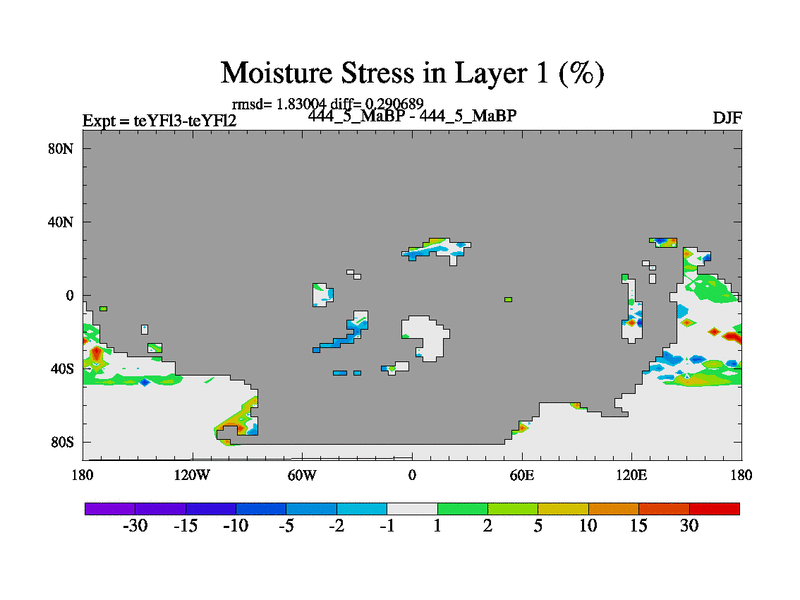Click the purple swatch left of -30
Image resolution: width=800 pixels, height=600 pixels.
click(x=110, y=509)
